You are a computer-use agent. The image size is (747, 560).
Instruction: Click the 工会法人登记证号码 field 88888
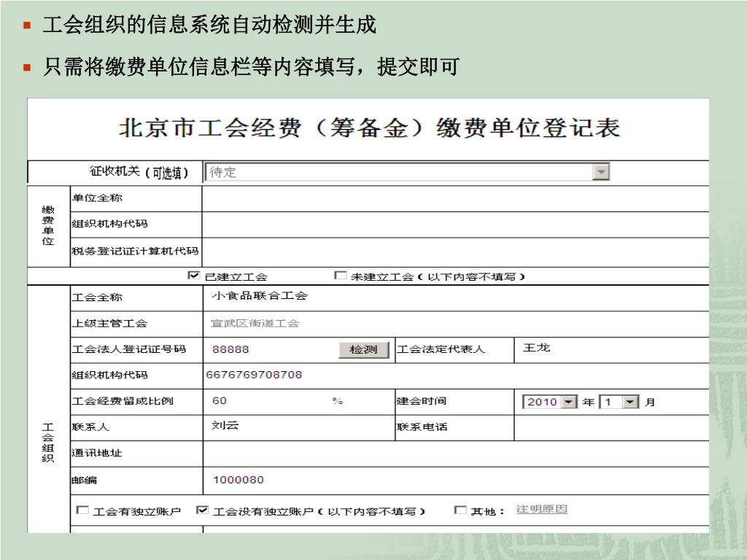point(271,349)
